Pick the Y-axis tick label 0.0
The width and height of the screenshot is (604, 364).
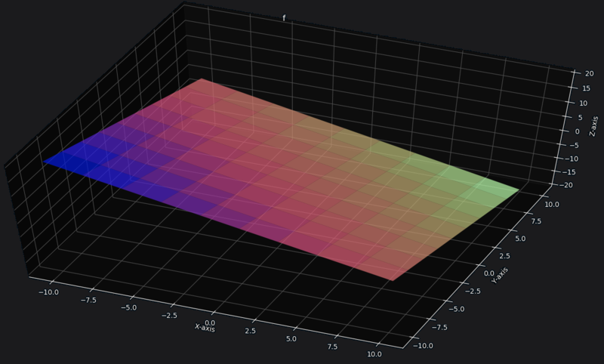coord(488,273)
